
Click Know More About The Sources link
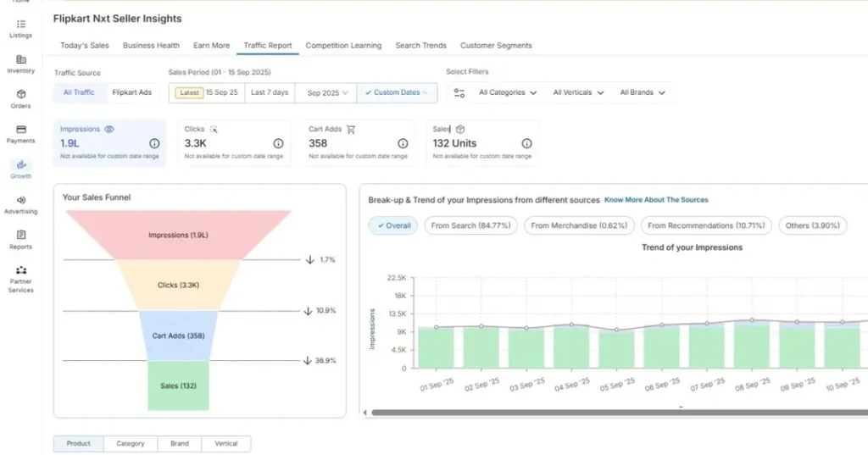tap(656, 200)
